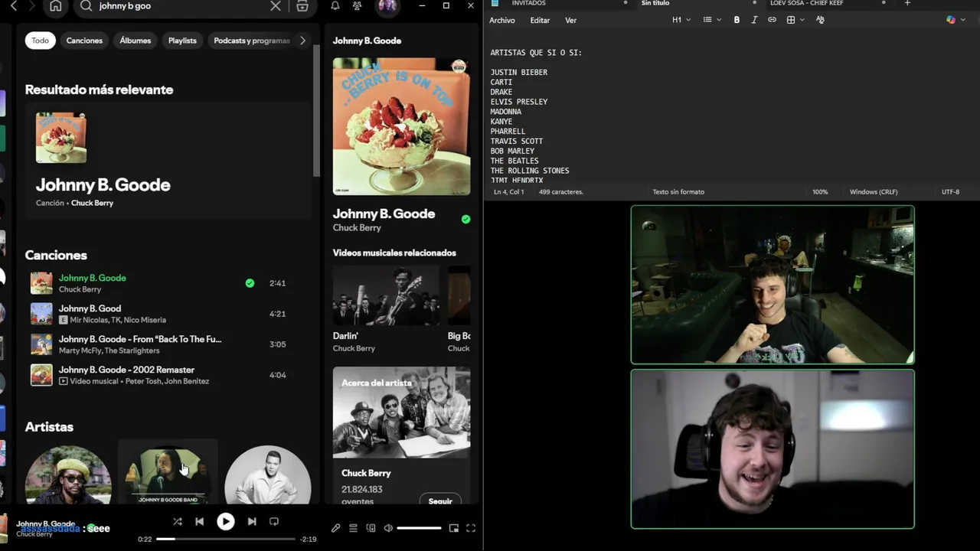Click UTF-8 encoding in Notepad status bar
This screenshot has width=980, height=551.
[x=950, y=192]
